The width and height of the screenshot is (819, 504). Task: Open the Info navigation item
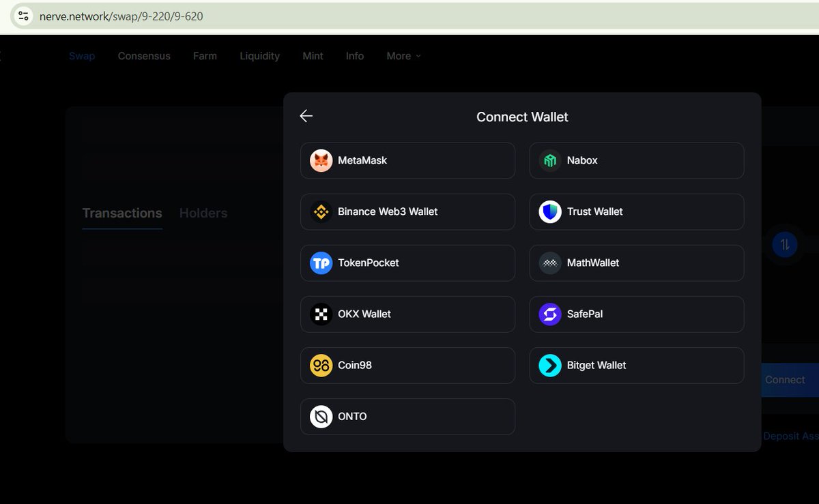355,56
